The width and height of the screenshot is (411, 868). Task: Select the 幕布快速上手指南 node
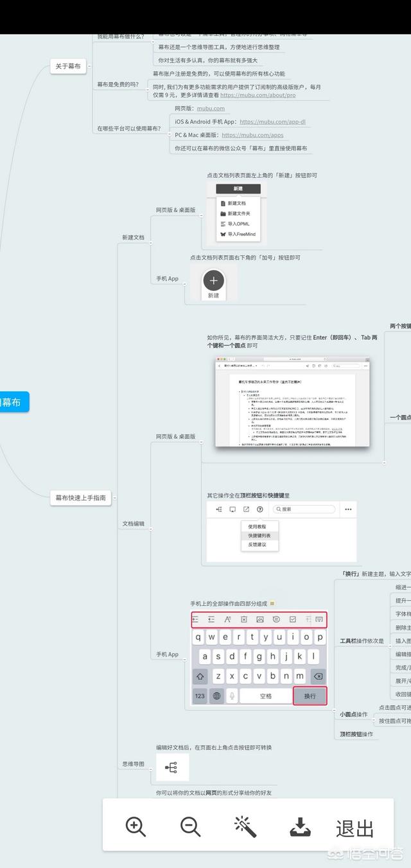click(80, 497)
